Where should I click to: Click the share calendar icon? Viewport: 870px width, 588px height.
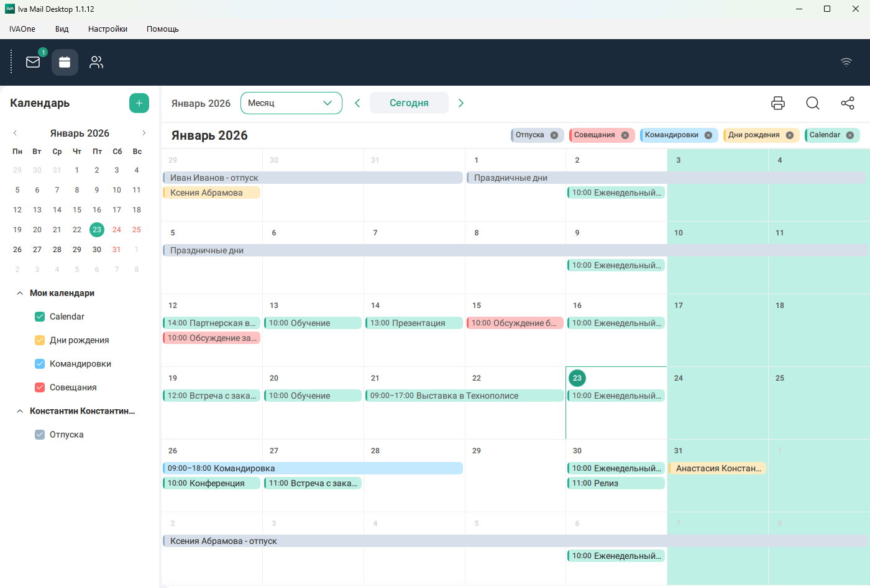(x=848, y=103)
